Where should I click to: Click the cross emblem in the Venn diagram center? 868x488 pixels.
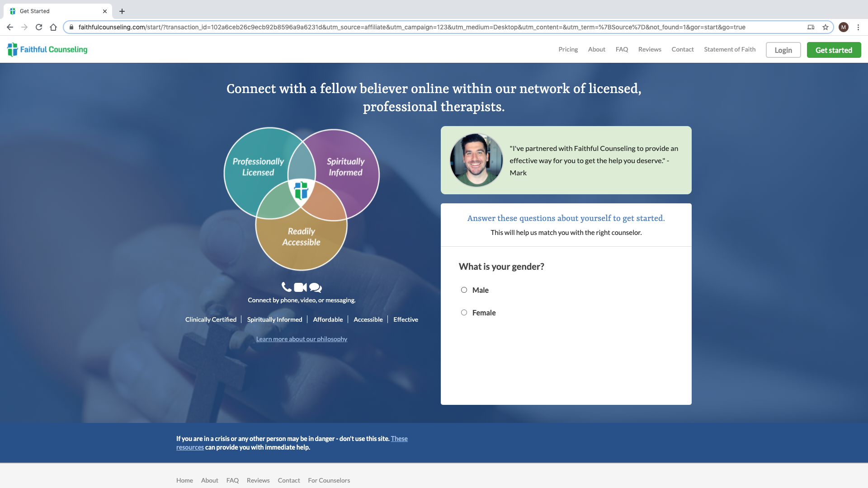301,190
